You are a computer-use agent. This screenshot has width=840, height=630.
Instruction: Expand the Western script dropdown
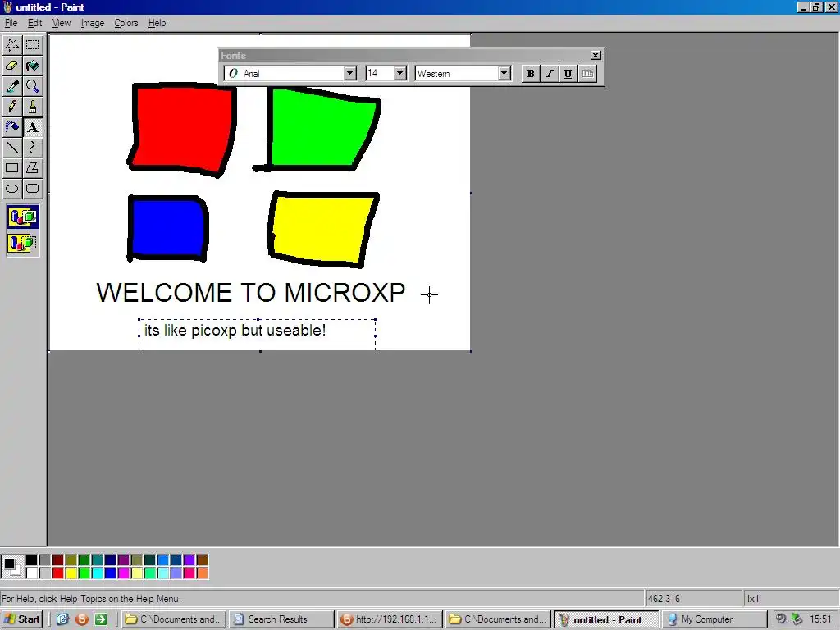pos(504,73)
